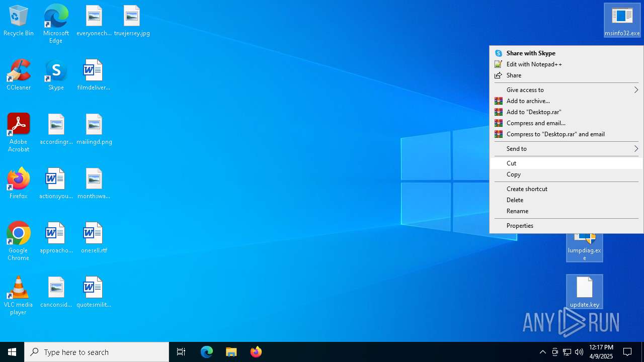Select the Firefox desktop shortcut
This screenshot has width=644, height=362.
19,184
